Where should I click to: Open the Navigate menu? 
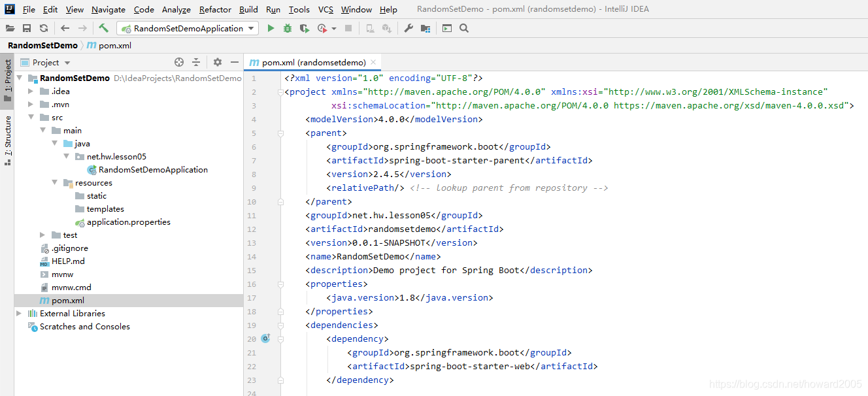(108, 9)
